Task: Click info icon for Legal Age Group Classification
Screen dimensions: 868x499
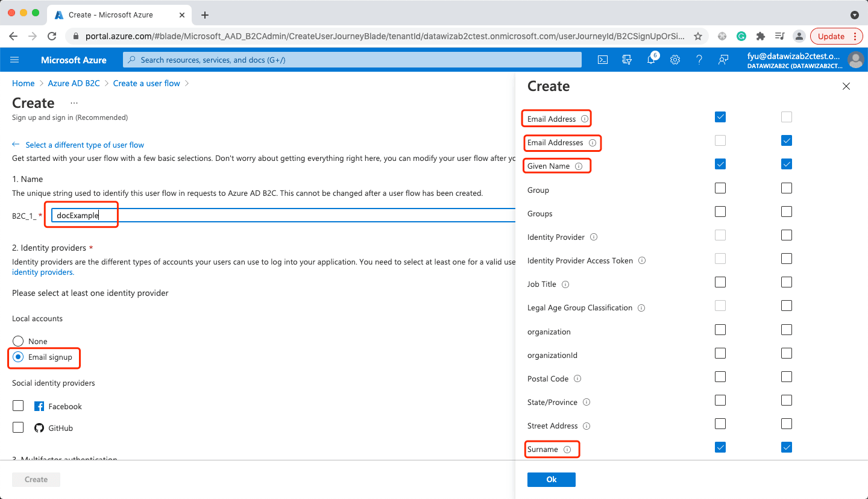Action: tap(641, 307)
